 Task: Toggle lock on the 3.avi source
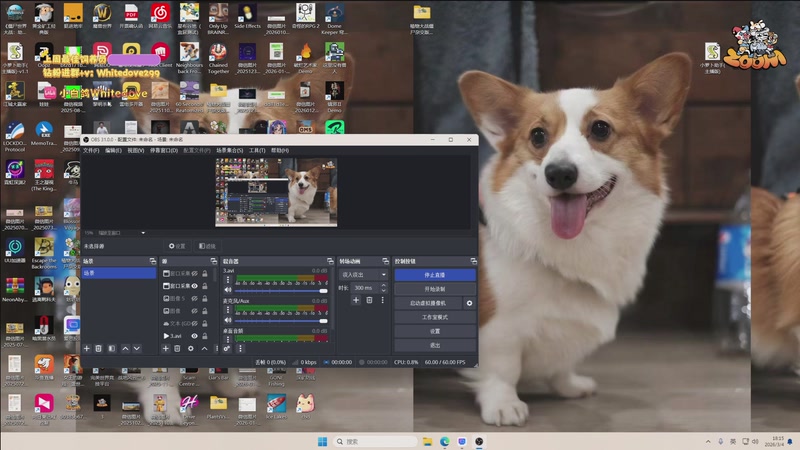[206, 336]
